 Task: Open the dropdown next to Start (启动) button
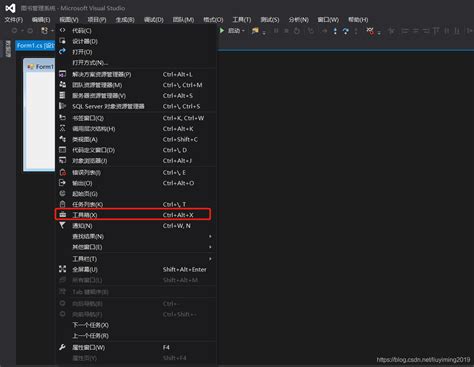pos(243,31)
